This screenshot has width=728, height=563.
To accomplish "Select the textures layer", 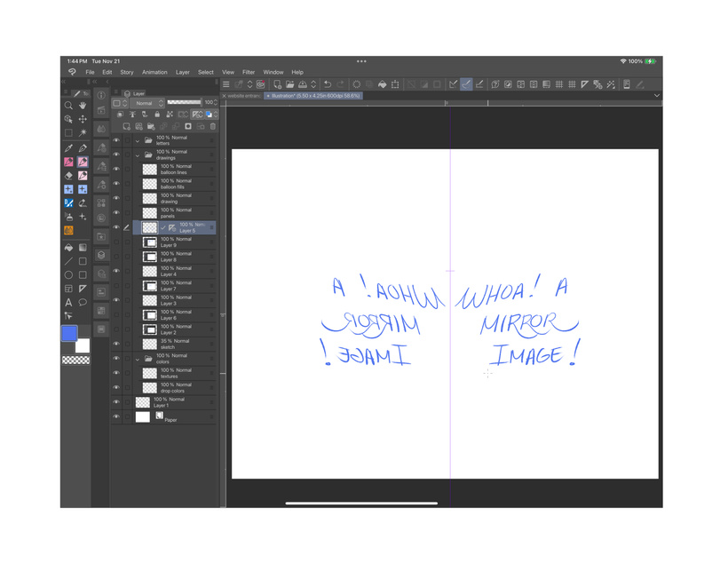I will [175, 373].
